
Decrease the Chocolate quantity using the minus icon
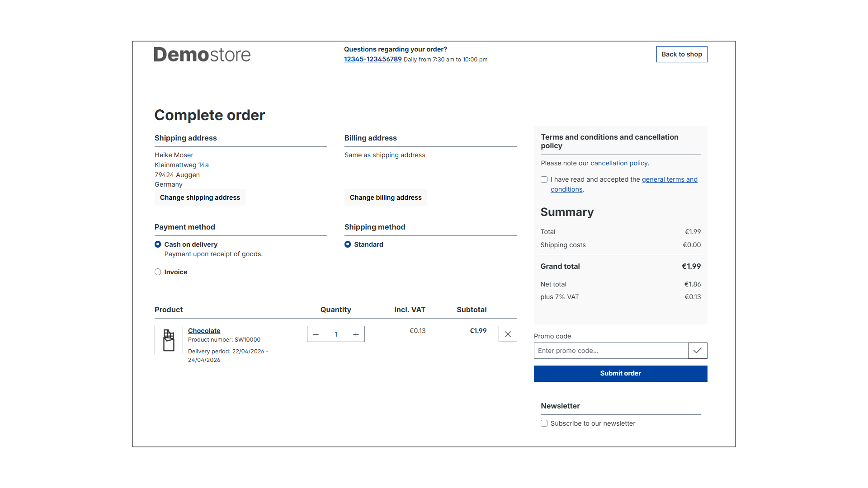(x=316, y=334)
